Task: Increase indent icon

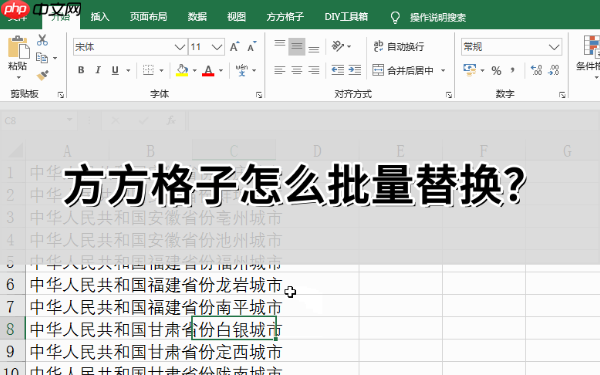Action: (355, 70)
